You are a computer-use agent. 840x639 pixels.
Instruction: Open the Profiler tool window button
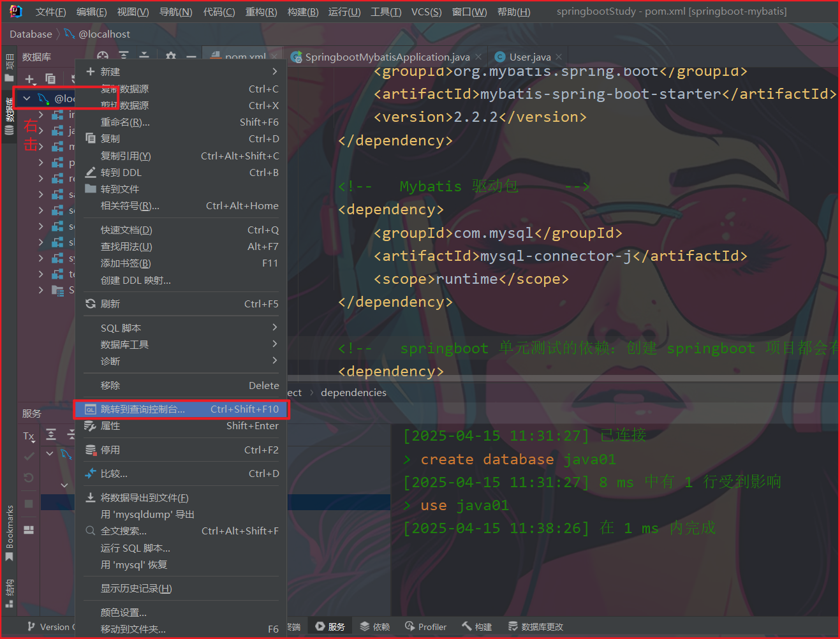425,628
